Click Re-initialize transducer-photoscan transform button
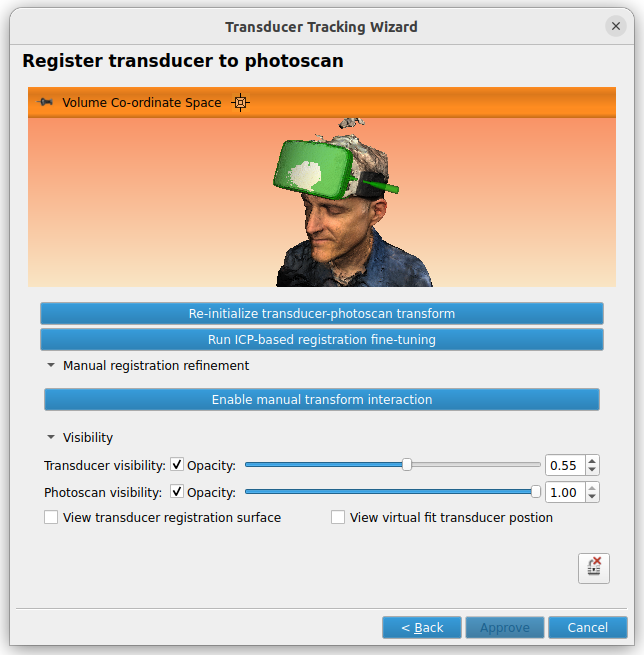The height and width of the screenshot is (655, 644). pos(322,313)
